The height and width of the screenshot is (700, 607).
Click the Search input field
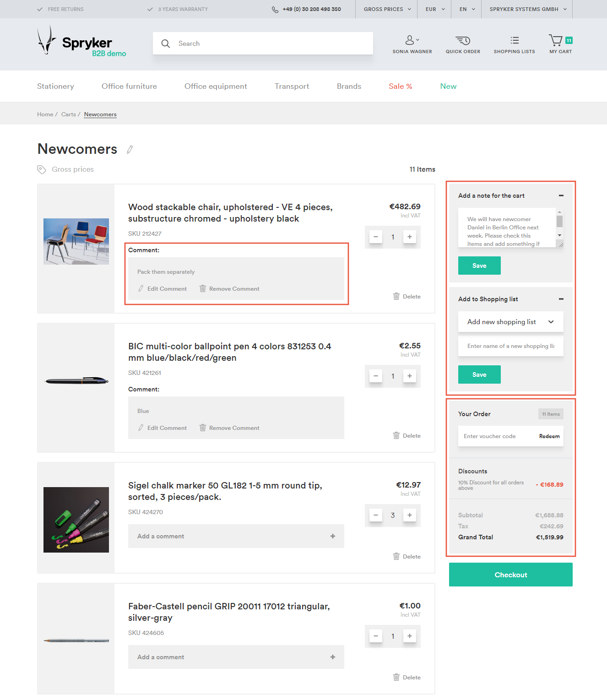coord(263,43)
